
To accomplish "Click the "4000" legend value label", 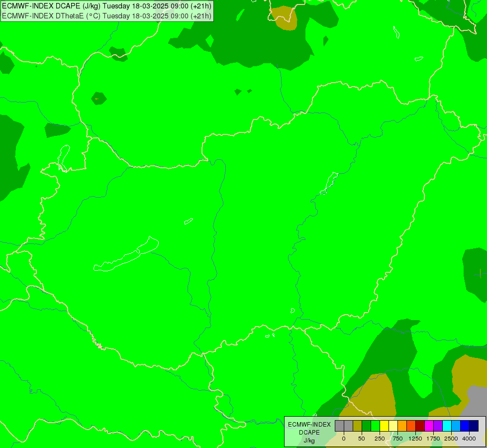I will (469, 439).
